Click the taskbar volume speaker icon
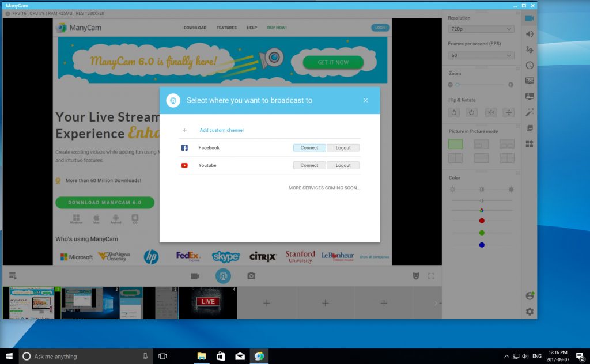This screenshot has width=590, height=364. click(525, 356)
